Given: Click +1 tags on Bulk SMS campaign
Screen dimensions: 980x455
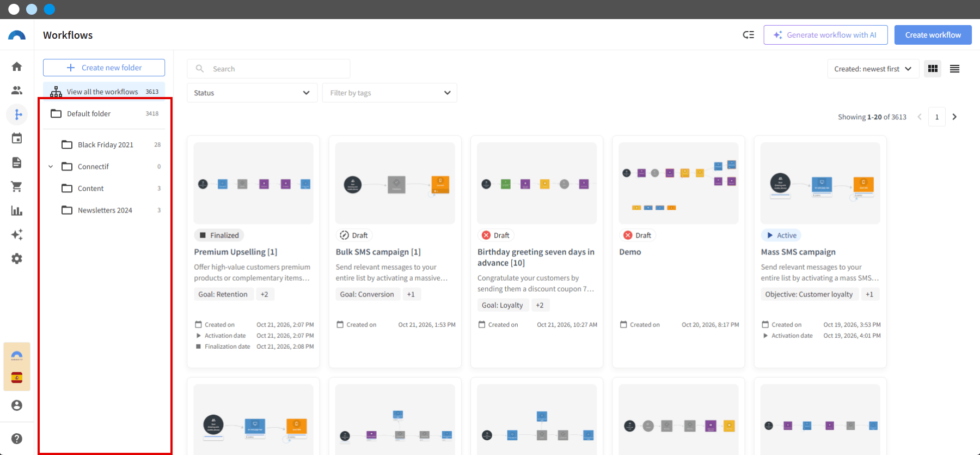Looking at the screenshot, I should [411, 294].
